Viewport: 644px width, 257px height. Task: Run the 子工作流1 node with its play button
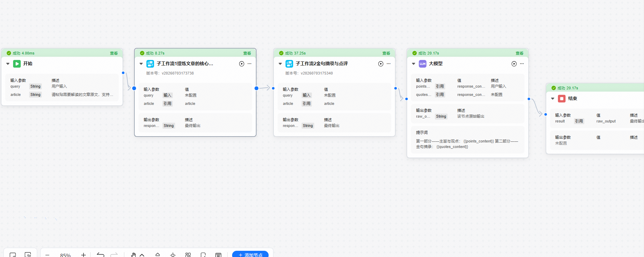pos(242,64)
